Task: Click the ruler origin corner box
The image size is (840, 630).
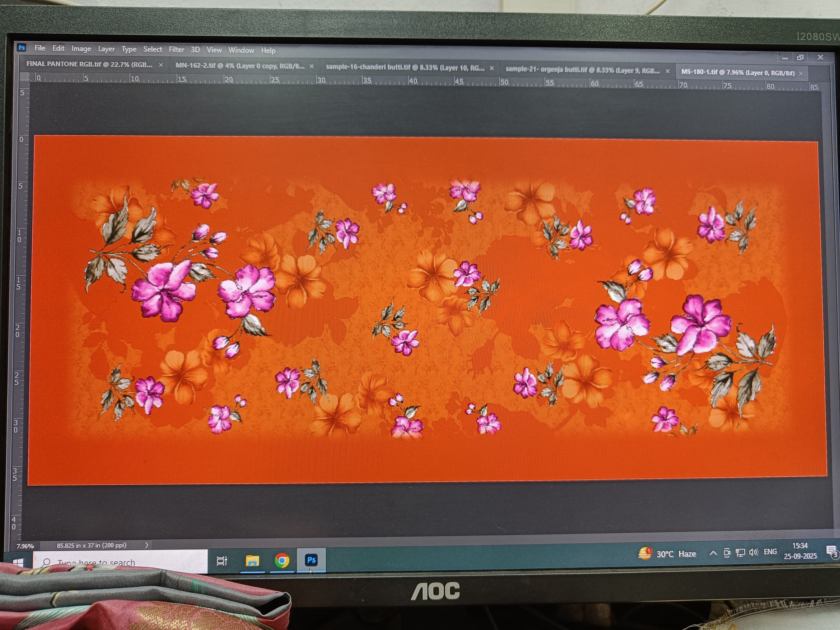Action: tap(24, 77)
